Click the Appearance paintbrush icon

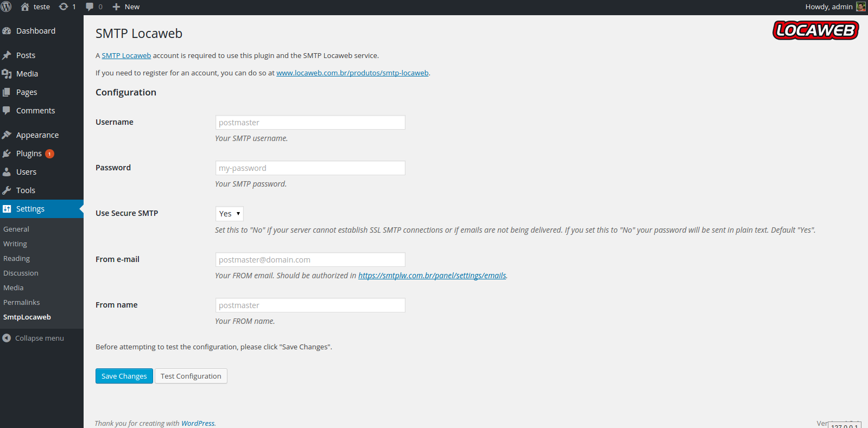point(7,135)
